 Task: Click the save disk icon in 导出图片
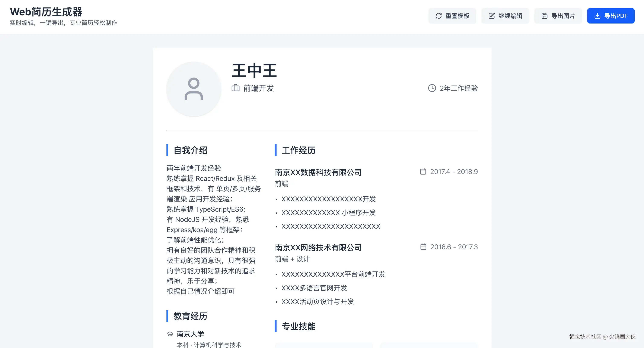click(x=545, y=16)
